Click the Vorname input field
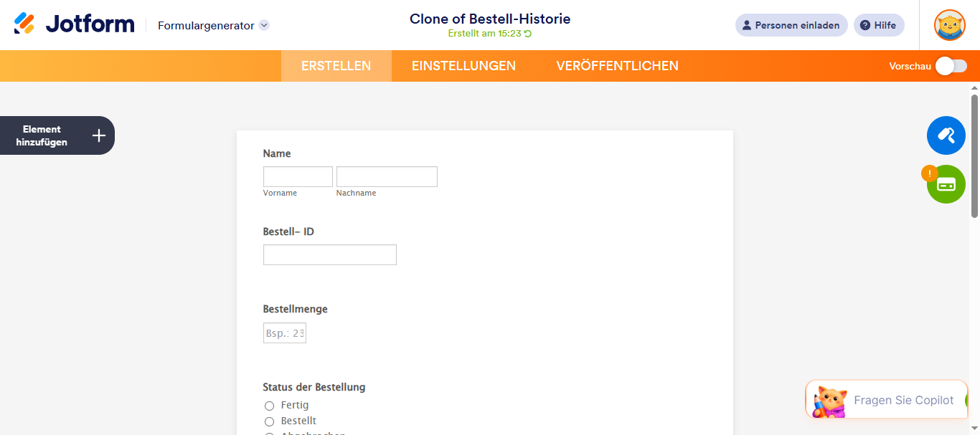 tap(298, 177)
